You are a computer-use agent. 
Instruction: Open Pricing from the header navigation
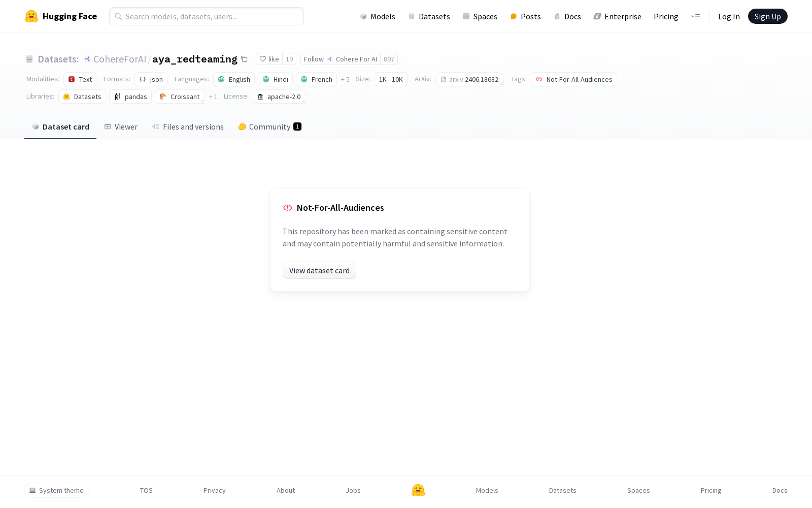click(x=666, y=16)
